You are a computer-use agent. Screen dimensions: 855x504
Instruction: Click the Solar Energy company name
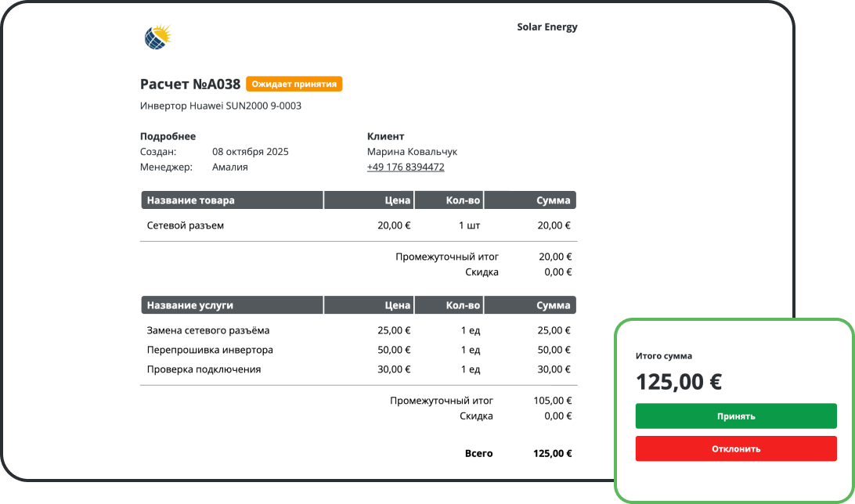[x=547, y=27]
